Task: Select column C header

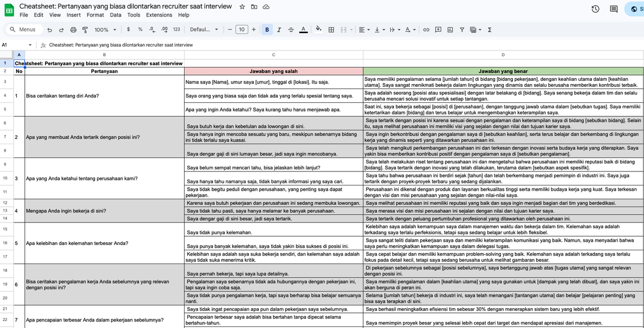Action: (x=273, y=55)
